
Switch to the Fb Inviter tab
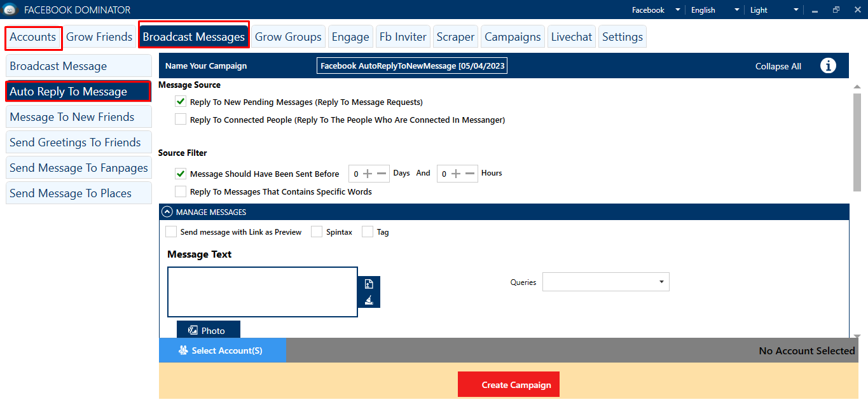(403, 37)
